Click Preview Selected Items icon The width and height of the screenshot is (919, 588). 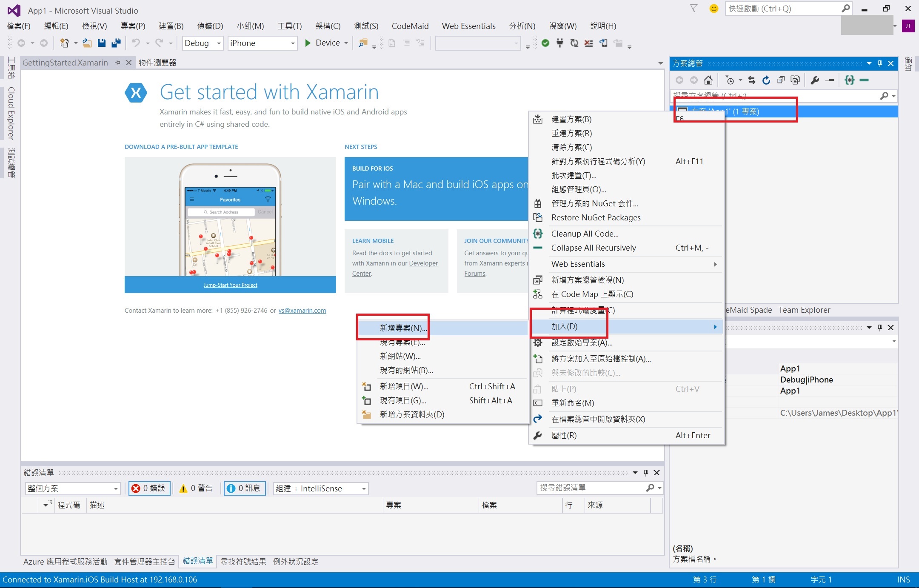tap(830, 80)
